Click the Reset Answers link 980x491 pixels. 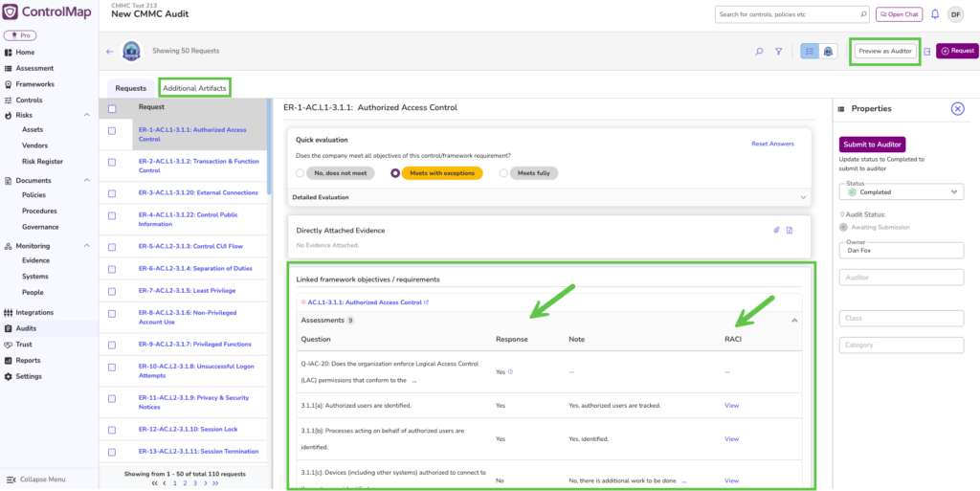[x=772, y=144]
